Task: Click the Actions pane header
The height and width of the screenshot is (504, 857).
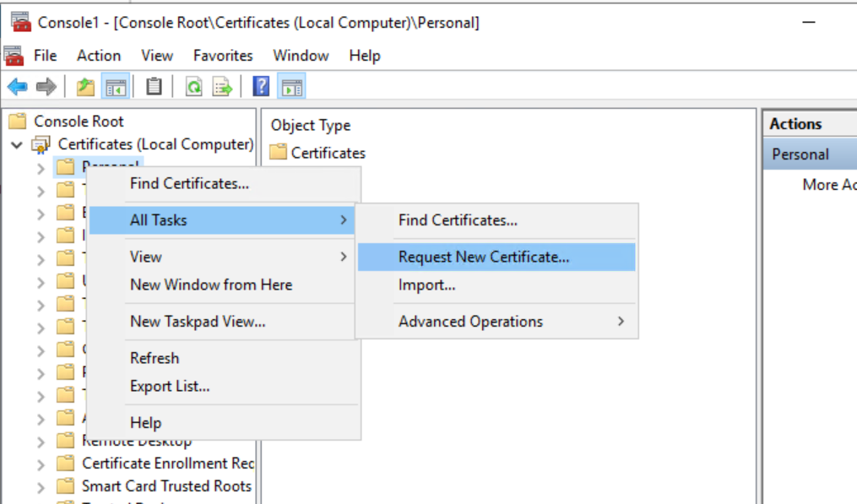Action: 810,124
